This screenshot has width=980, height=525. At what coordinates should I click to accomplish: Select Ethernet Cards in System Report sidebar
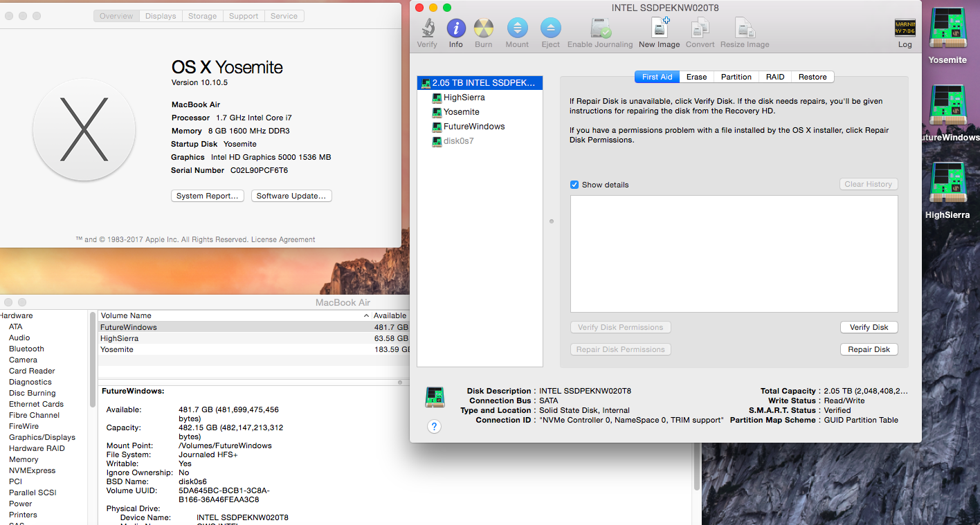click(x=36, y=404)
